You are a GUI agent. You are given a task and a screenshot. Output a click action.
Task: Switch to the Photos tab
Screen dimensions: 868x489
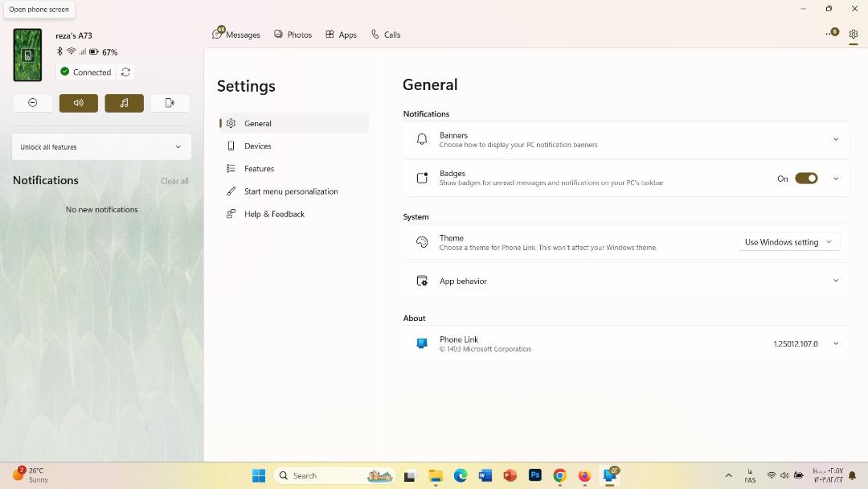coord(293,35)
